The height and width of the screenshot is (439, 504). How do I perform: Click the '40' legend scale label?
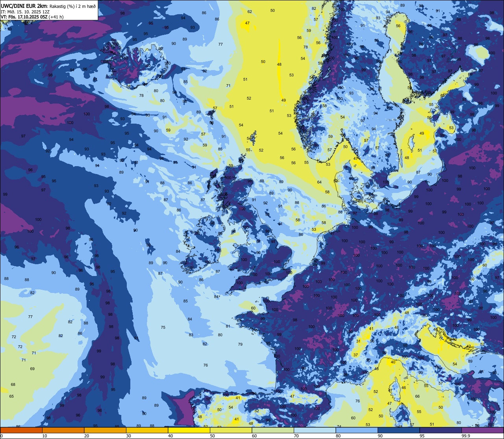click(170, 436)
